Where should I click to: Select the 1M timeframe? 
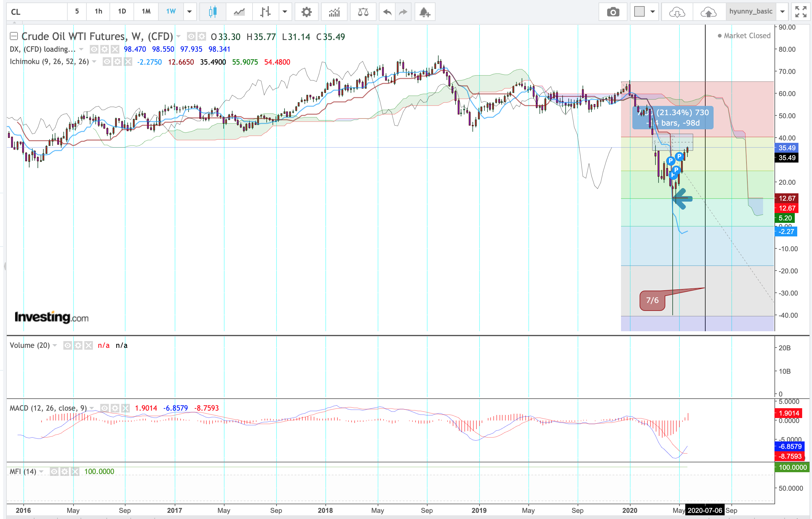(146, 11)
